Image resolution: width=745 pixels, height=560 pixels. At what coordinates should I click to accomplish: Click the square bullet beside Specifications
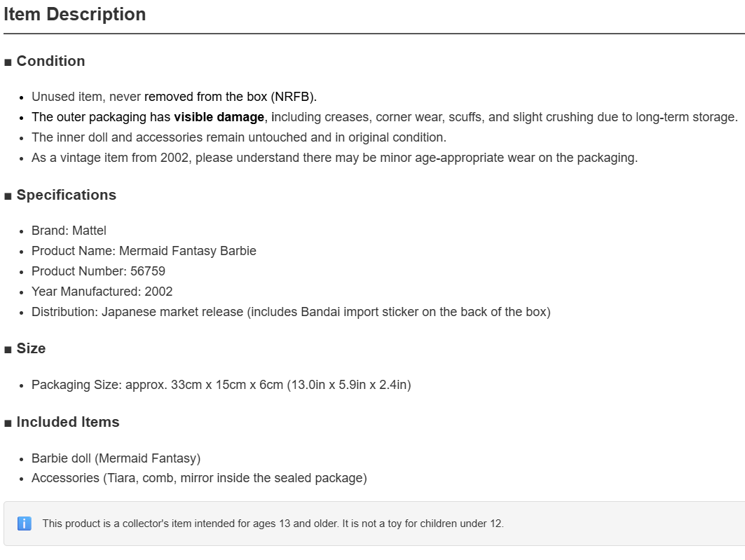(x=8, y=197)
